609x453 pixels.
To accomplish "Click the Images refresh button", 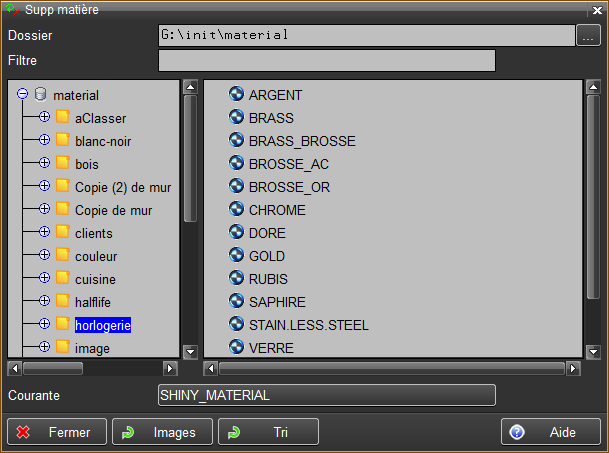I will [162, 432].
